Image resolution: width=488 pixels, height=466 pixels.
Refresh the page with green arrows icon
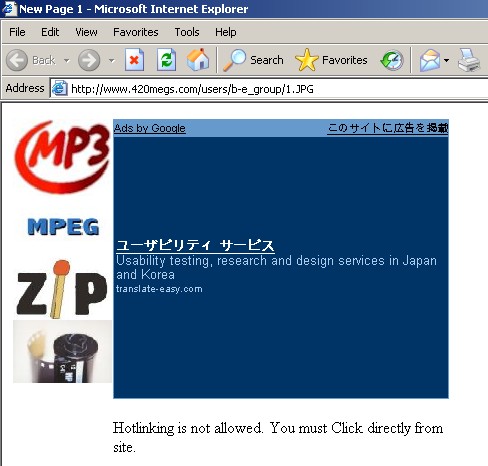click(x=166, y=60)
